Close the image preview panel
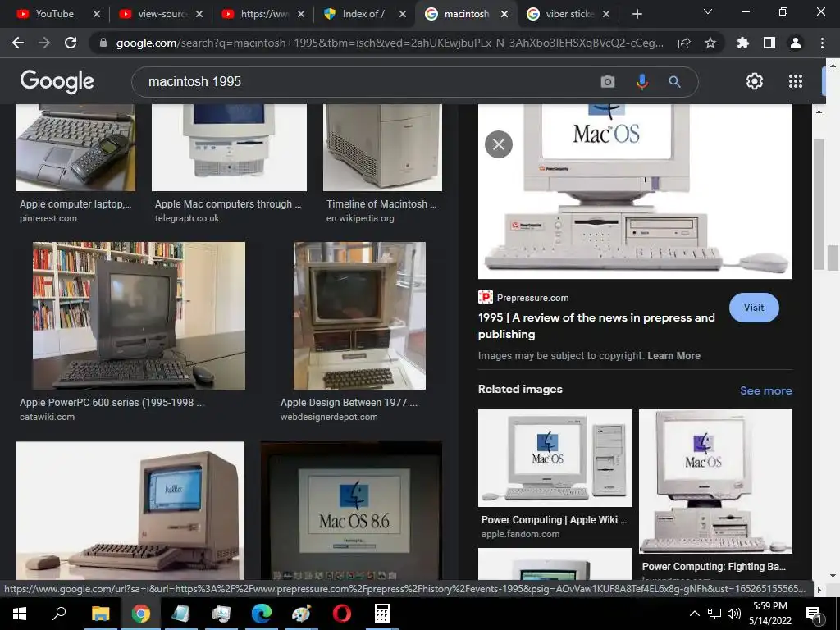840x630 pixels. coord(499,144)
